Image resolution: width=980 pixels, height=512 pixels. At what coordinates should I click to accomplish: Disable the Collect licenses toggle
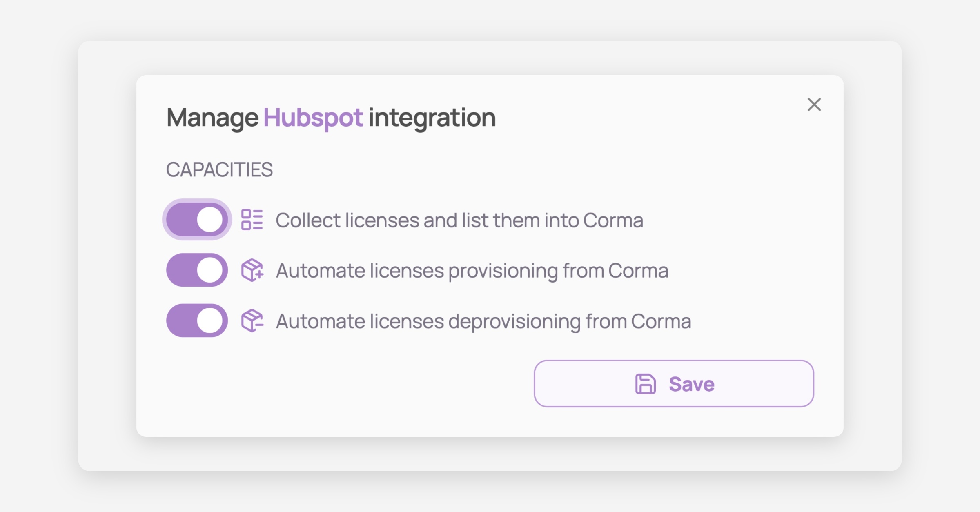click(x=197, y=220)
